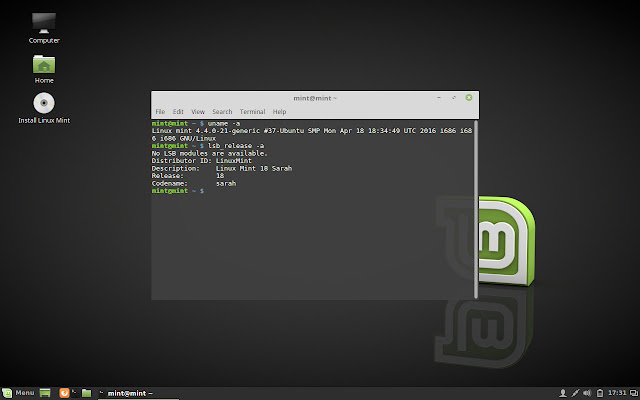Screen dimensions: 640x400
Task: Maximize the mint@mint terminal window
Action: click(454, 98)
